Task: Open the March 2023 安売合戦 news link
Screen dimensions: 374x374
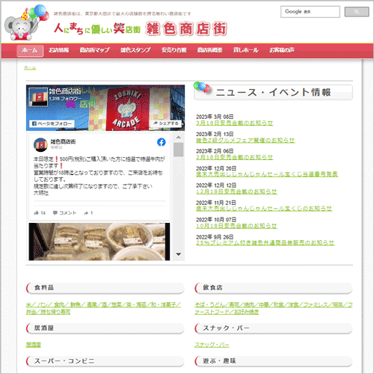Action: 234,123
